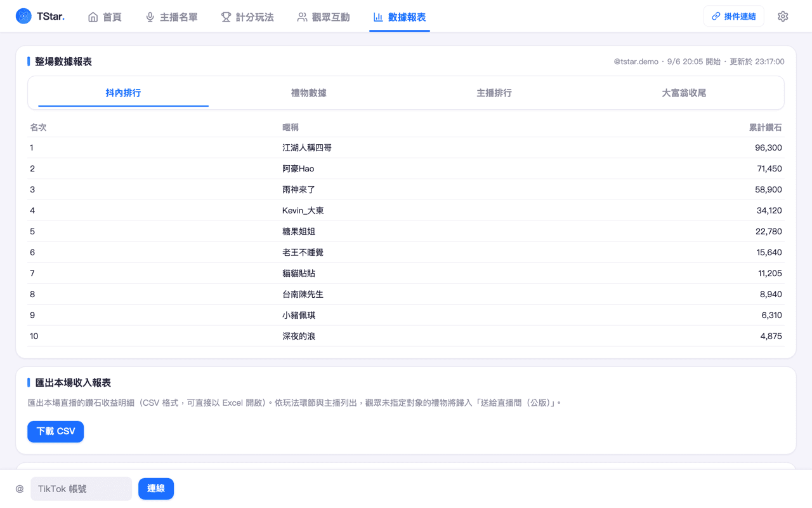Open the 主播名單 navigation item

coord(171,17)
